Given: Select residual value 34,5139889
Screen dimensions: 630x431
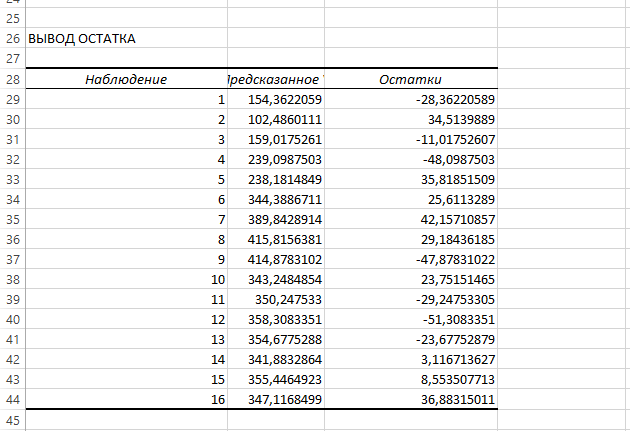Looking at the screenshot, I should point(411,119).
